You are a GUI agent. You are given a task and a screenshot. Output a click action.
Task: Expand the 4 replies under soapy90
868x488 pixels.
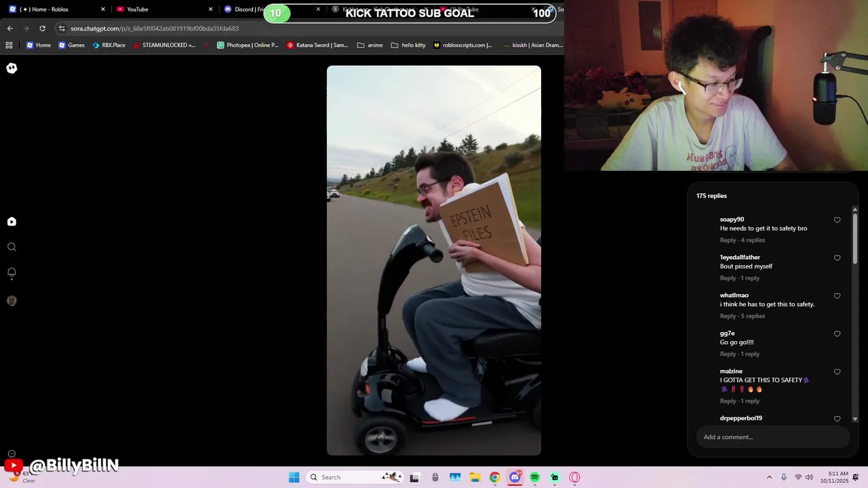[753, 240]
